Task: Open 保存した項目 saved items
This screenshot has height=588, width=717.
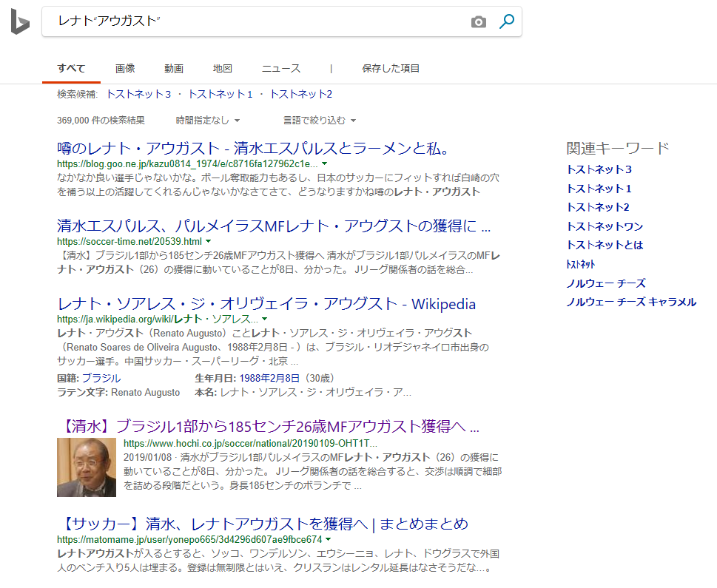Action: tap(391, 69)
